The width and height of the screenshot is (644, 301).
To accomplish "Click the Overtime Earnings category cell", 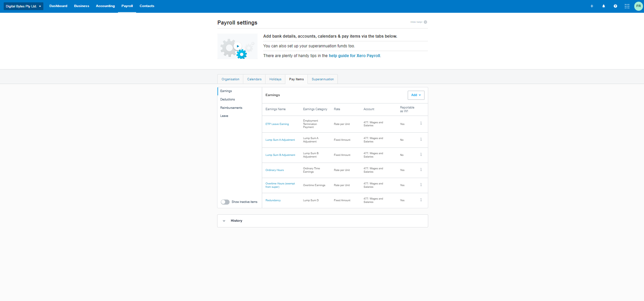I will point(314,185).
